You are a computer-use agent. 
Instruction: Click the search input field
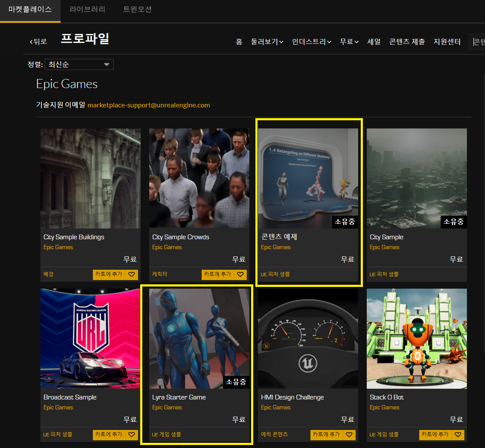pos(477,42)
